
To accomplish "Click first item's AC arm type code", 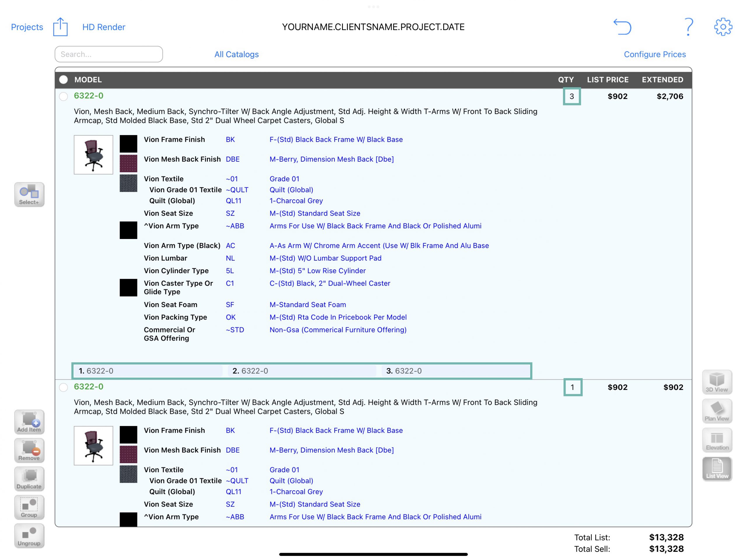I will tap(230, 245).
